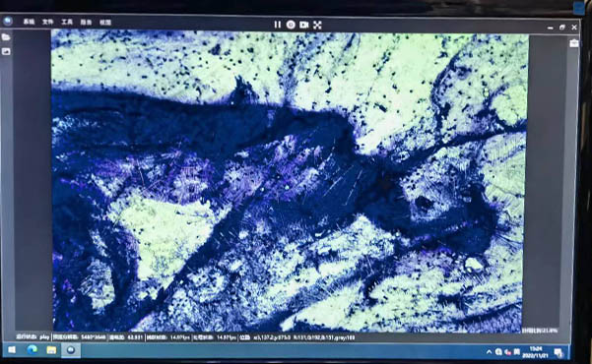Screen dimensions: 592x364
Task: Open the Windows Start menu
Action: pos(12,349)
